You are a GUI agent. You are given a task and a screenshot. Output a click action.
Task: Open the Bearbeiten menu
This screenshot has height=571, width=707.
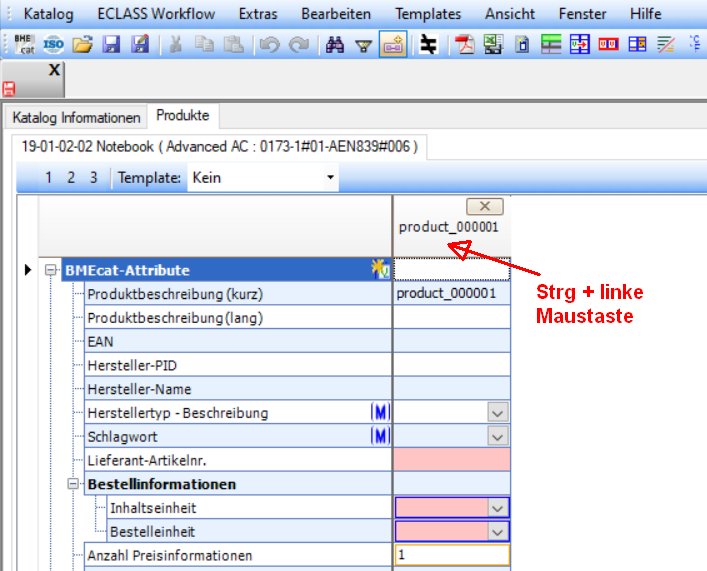click(x=336, y=14)
